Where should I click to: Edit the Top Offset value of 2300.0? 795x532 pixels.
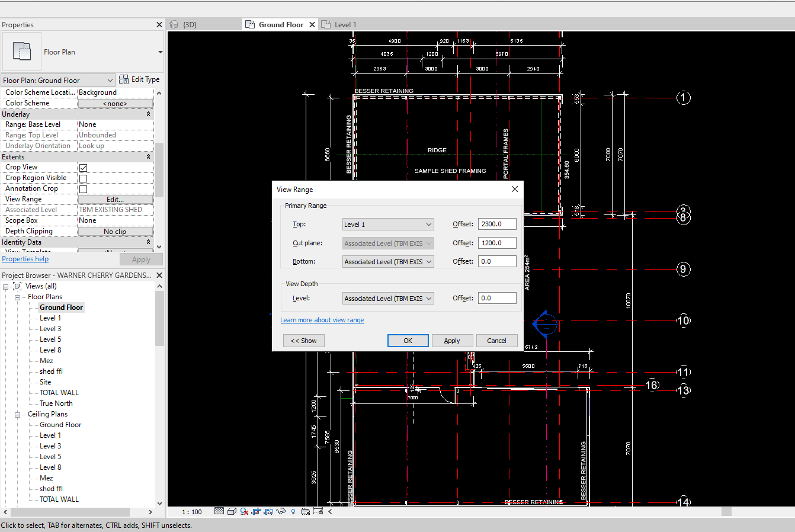pyautogui.click(x=496, y=223)
